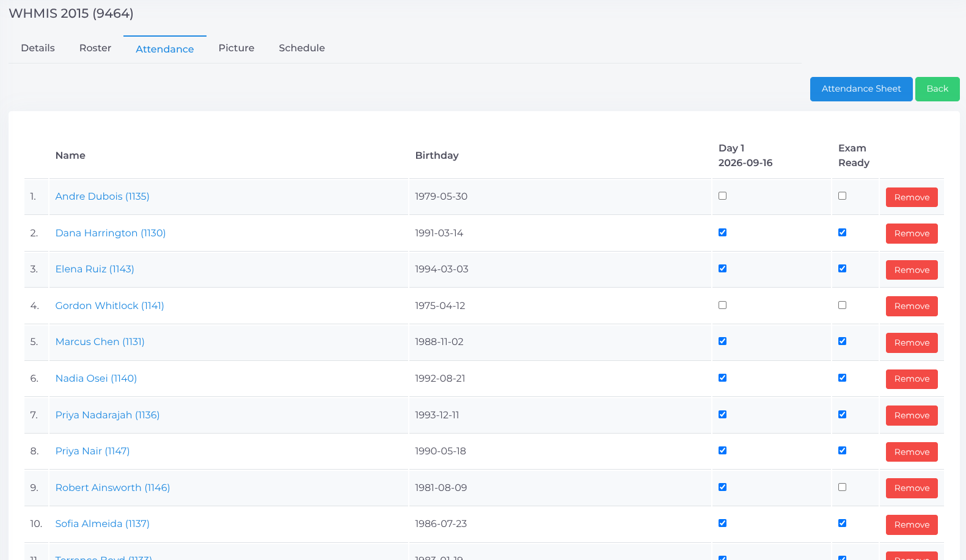This screenshot has width=966, height=560.
Task: Check Day 1 attendance for Gordon Whitlock
Action: [723, 305]
